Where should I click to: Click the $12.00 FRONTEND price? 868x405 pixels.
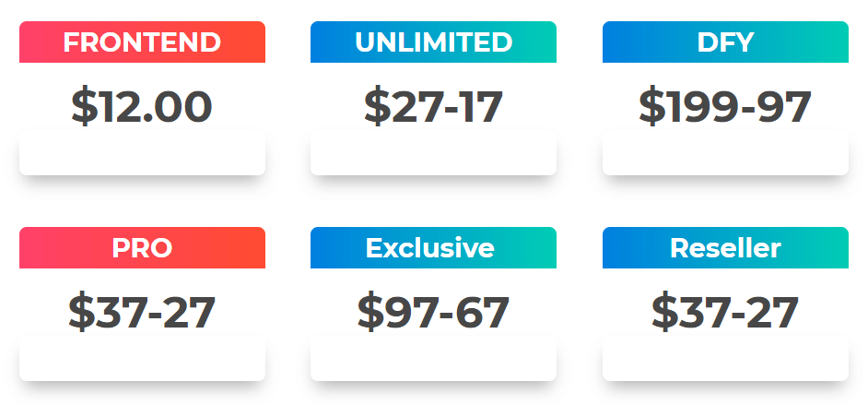142,106
